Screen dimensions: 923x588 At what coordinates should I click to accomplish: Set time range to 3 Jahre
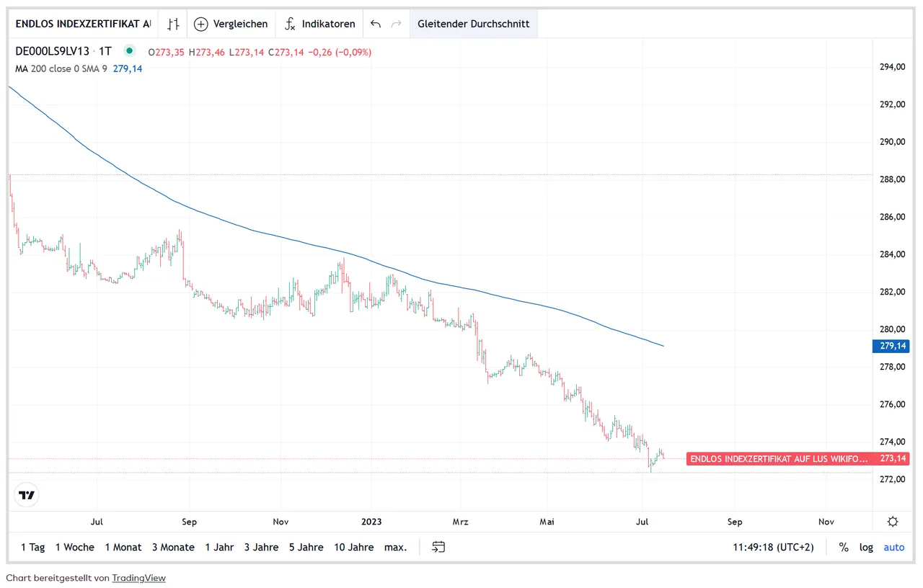coord(261,547)
